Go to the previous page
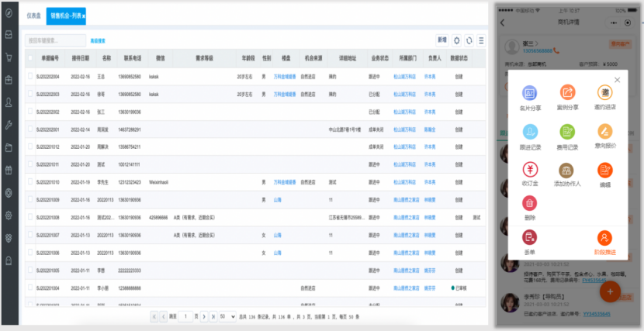Screen dimensions: 644x331 (x=163, y=316)
